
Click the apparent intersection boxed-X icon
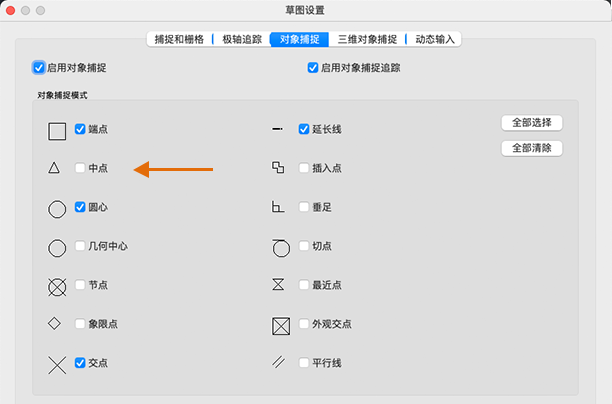281,326
